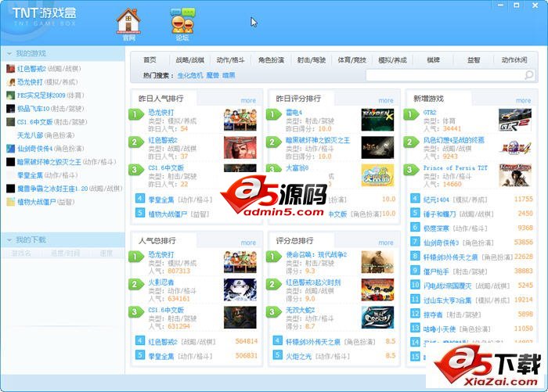This screenshot has height=392, width=548.
Task: Click rank 2 badge in 昨日评分排行
Action: [273, 142]
